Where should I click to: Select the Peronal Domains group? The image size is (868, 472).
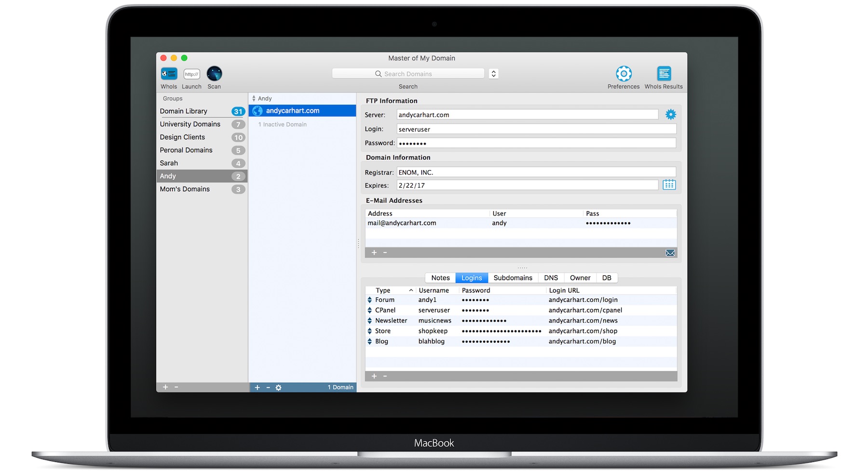coord(202,150)
